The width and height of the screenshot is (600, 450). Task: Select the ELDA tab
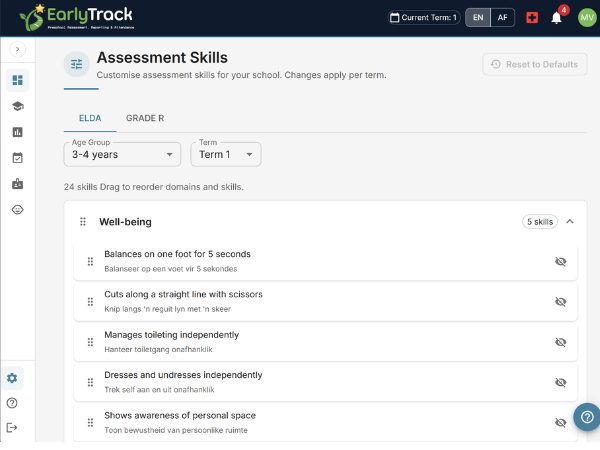tap(90, 118)
